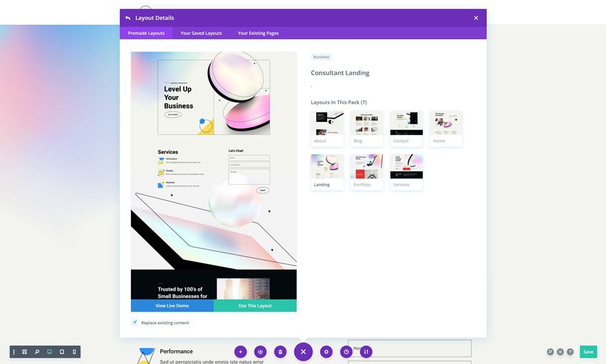Select the desktop view icon
The image size is (606, 364).
point(49,352)
